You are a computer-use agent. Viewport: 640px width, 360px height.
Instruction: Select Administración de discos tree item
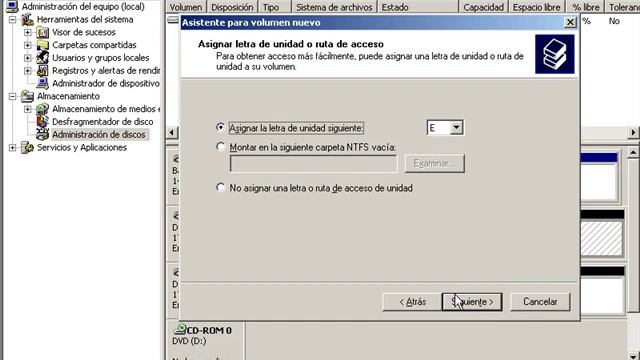click(x=99, y=134)
